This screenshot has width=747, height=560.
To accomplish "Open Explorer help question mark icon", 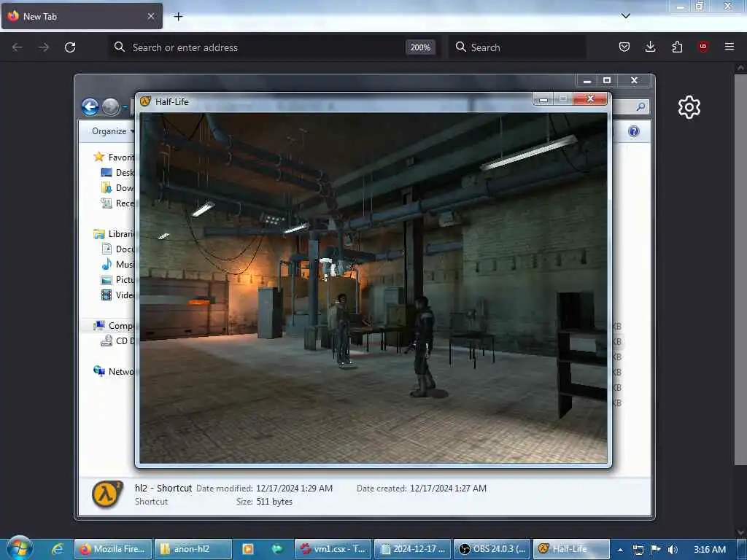I will pyautogui.click(x=634, y=131).
